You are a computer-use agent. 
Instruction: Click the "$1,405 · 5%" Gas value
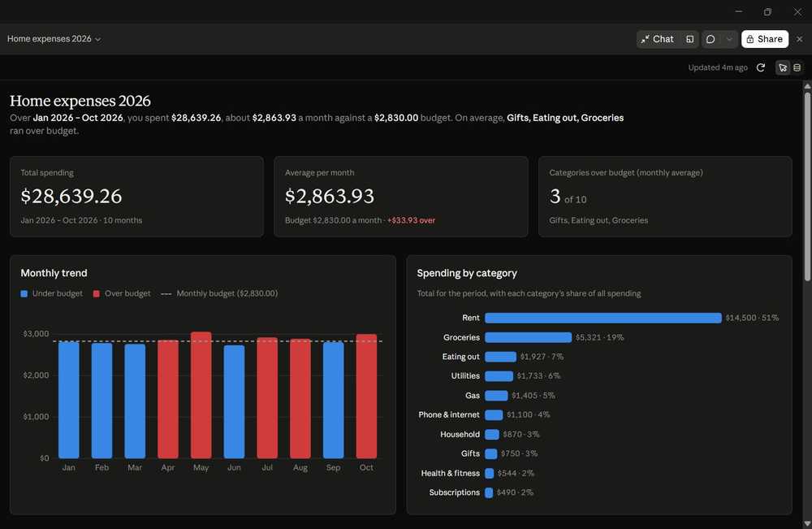533,395
